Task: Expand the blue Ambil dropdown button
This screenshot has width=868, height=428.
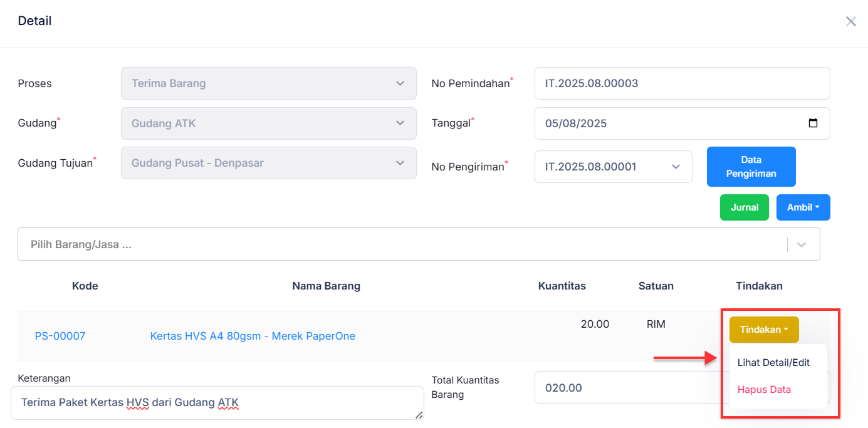Action: pos(803,207)
